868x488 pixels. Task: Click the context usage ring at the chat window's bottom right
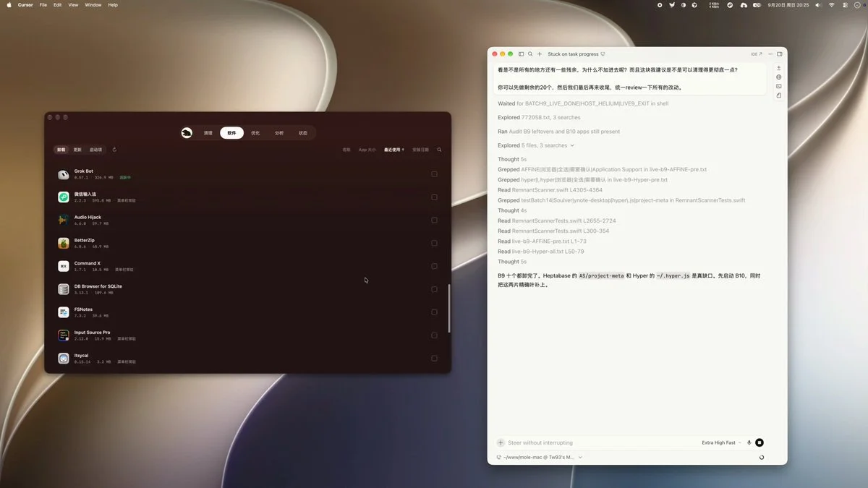[762, 458]
